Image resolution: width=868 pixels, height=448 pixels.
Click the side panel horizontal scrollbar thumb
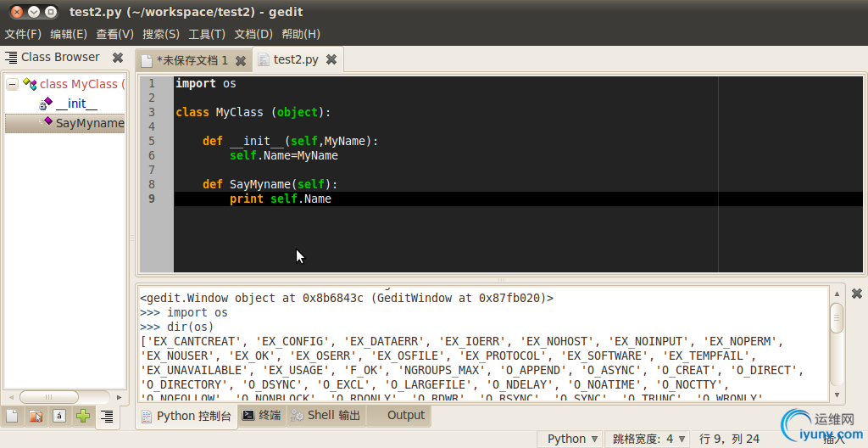coord(48,397)
